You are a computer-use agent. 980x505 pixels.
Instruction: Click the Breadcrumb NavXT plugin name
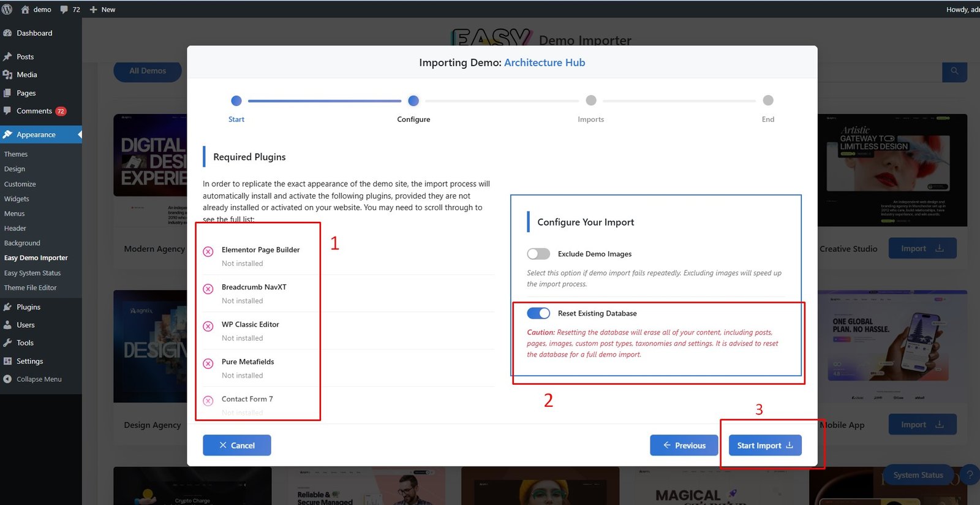coord(254,287)
